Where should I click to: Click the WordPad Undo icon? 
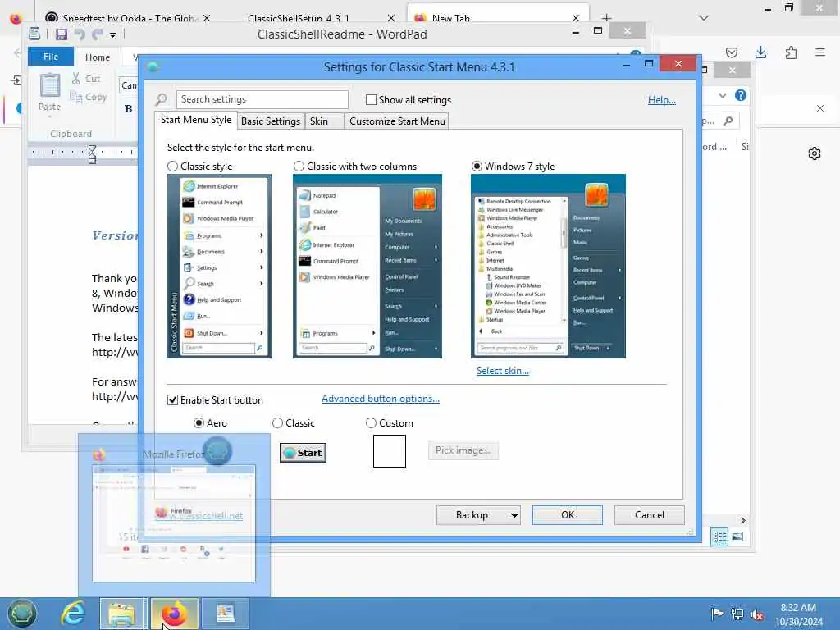coord(80,34)
